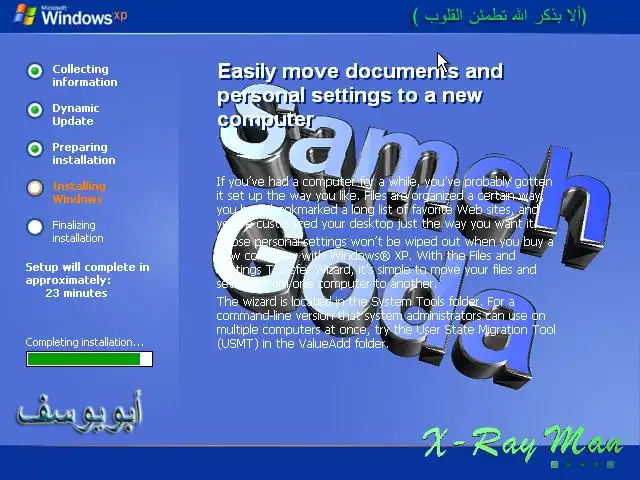Select the 'Collecting information' step label
The height and width of the screenshot is (480, 640).
pyautogui.click(x=84, y=76)
